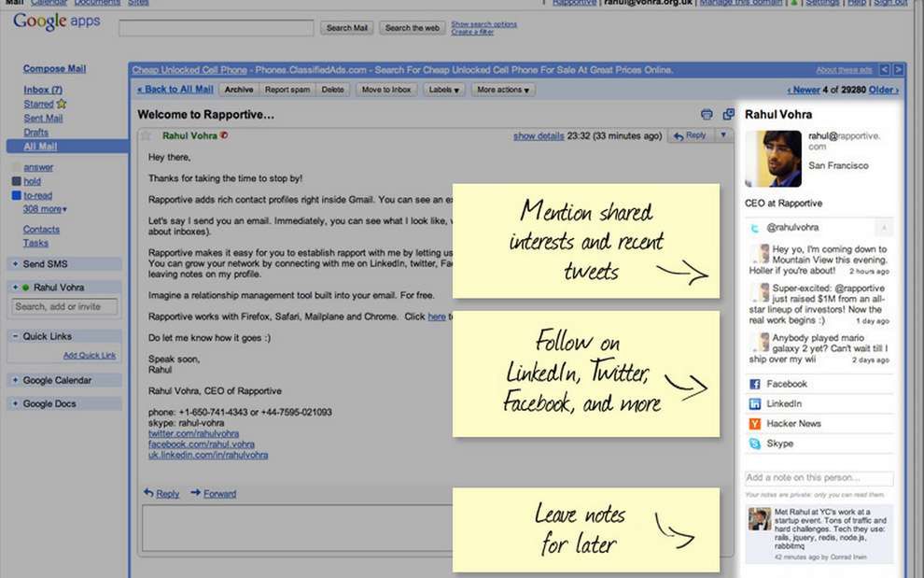Image resolution: width=924 pixels, height=578 pixels.
Task: Open the Inbox (7) folder
Action: [x=42, y=90]
